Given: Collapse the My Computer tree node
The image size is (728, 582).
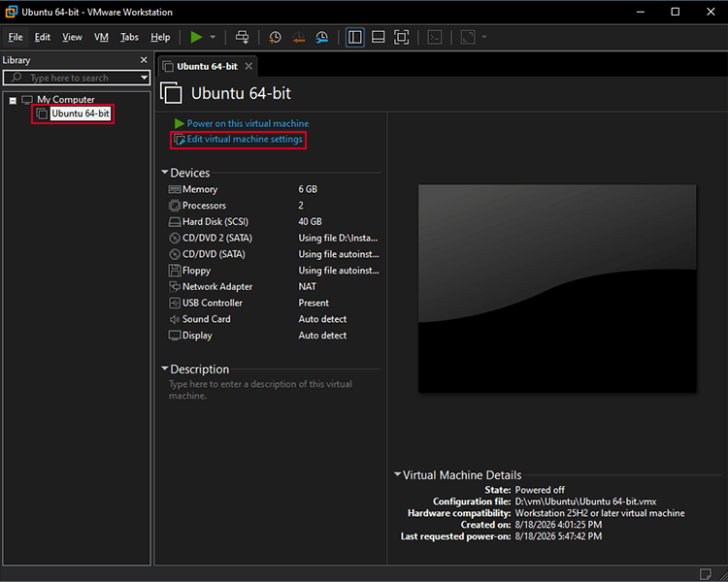Looking at the screenshot, I should click(x=13, y=100).
